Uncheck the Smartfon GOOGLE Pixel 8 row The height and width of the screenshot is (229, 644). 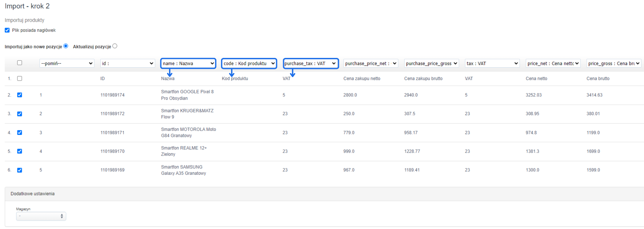[x=19, y=95]
